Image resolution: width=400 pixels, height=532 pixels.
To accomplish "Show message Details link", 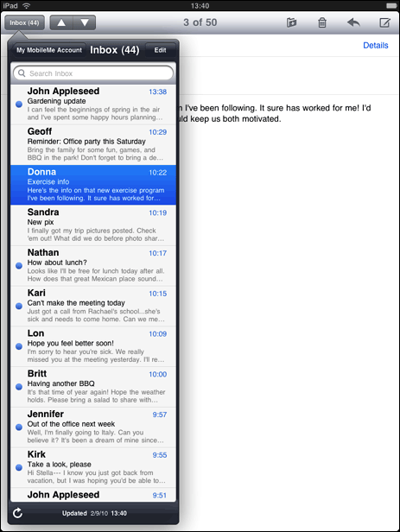I will (x=376, y=46).
